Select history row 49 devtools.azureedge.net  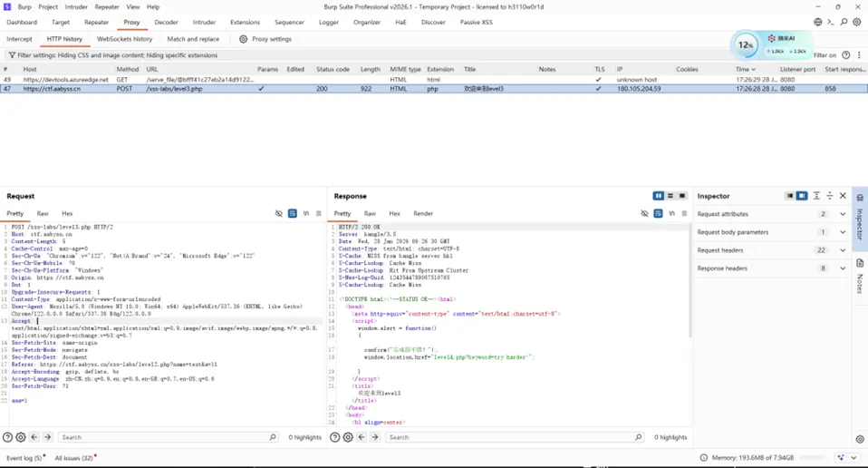[x=434, y=80]
